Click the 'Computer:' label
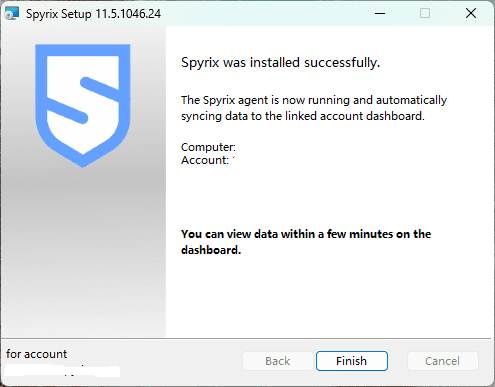This screenshot has width=495, height=387. pos(208,147)
